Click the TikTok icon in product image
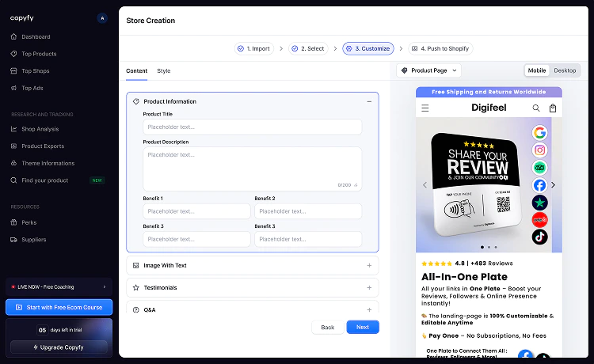This screenshot has height=364, width=594. click(539, 237)
